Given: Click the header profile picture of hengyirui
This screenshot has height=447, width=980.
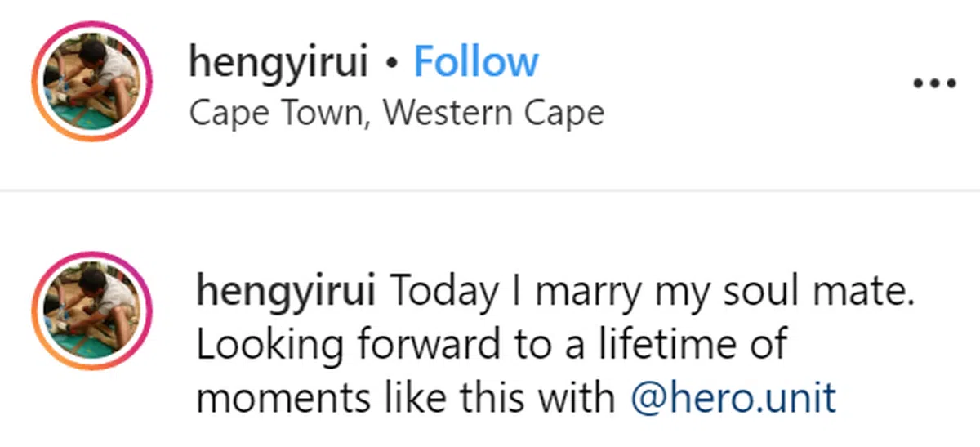Looking at the screenshot, I should (x=91, y=82).
